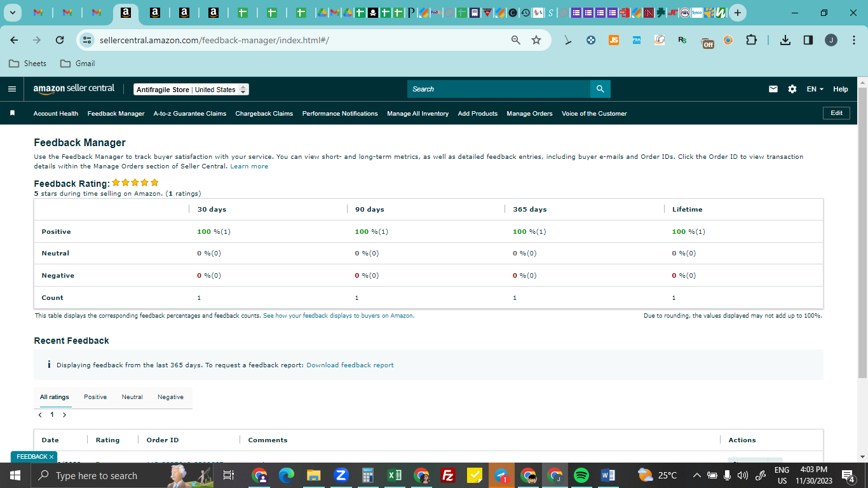The height and width of the screenshot is (488, 868).
Task: Open Chrome three-dot menu
Action: click(x=853, y=40)
